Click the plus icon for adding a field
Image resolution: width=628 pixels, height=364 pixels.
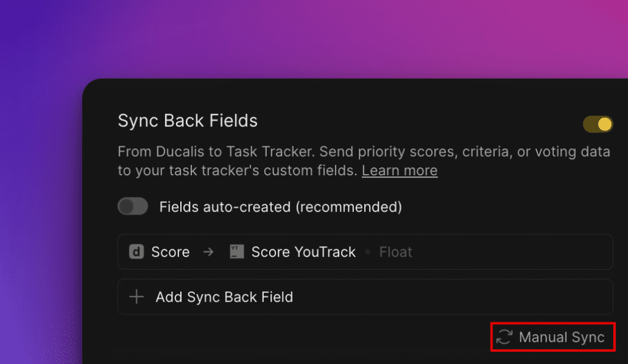pos(137,297)
